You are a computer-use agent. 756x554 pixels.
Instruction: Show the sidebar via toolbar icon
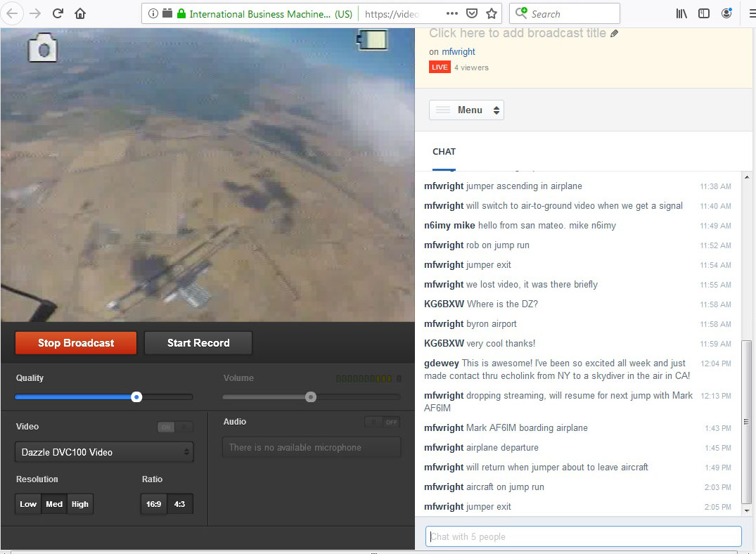coord(703,13)
